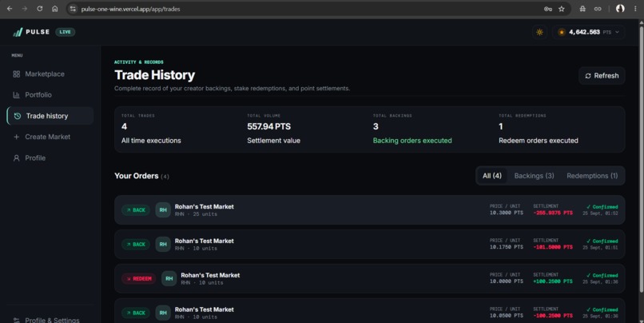Open the browser three-dot menu

(x=635, y=9)
